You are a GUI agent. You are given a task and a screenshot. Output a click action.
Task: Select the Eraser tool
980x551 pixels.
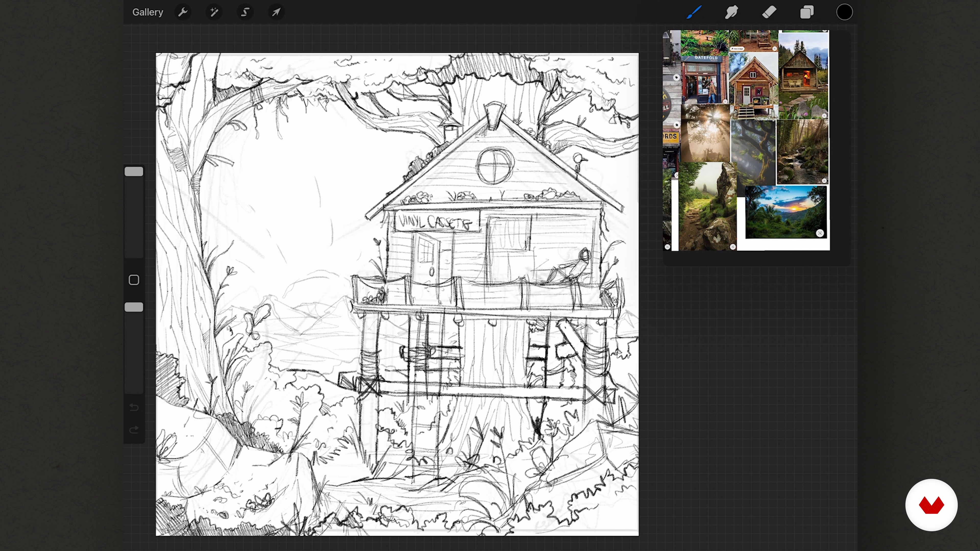(x=769, y=12)
